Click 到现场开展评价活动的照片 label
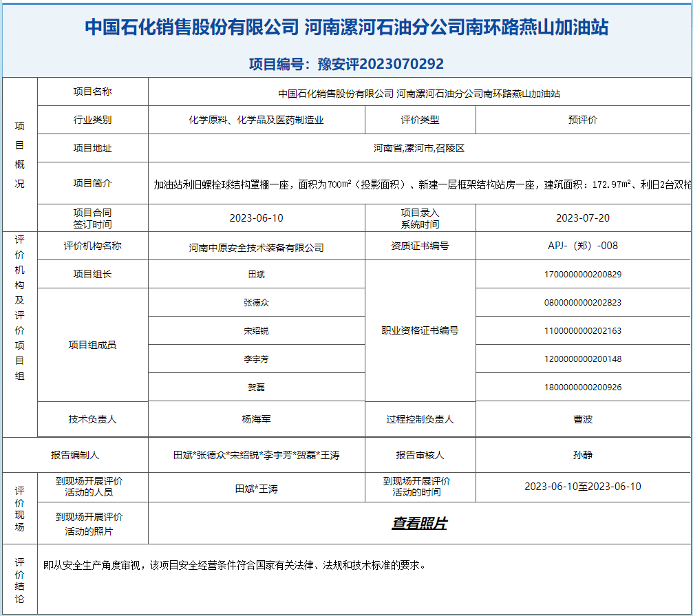The image size is (693, 616). (89, 524)
